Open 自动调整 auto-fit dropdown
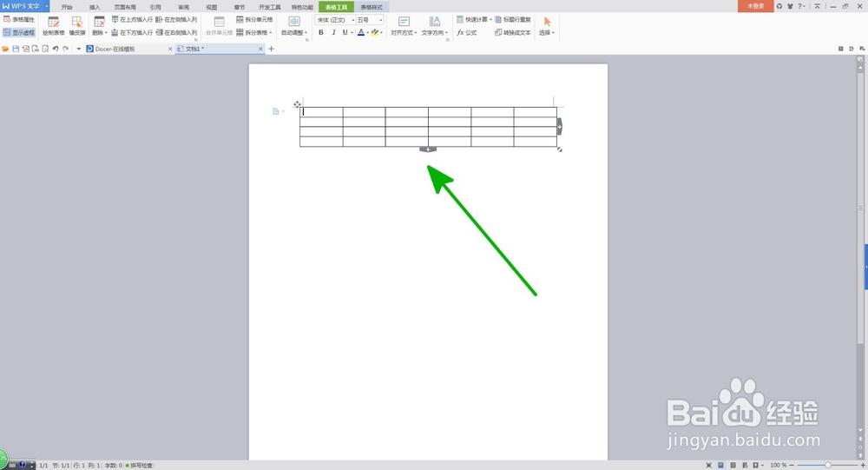868x470 pixels. (294, 26)
